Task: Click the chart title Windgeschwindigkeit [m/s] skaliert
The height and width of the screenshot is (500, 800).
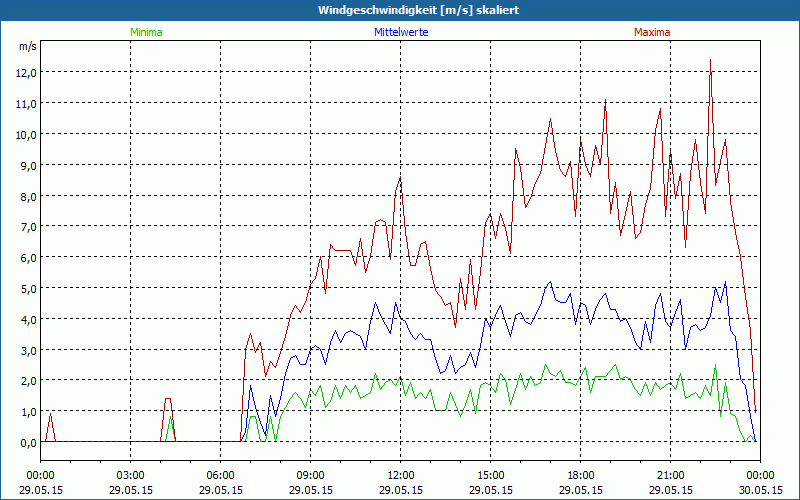Action: [x=418, y=10]
